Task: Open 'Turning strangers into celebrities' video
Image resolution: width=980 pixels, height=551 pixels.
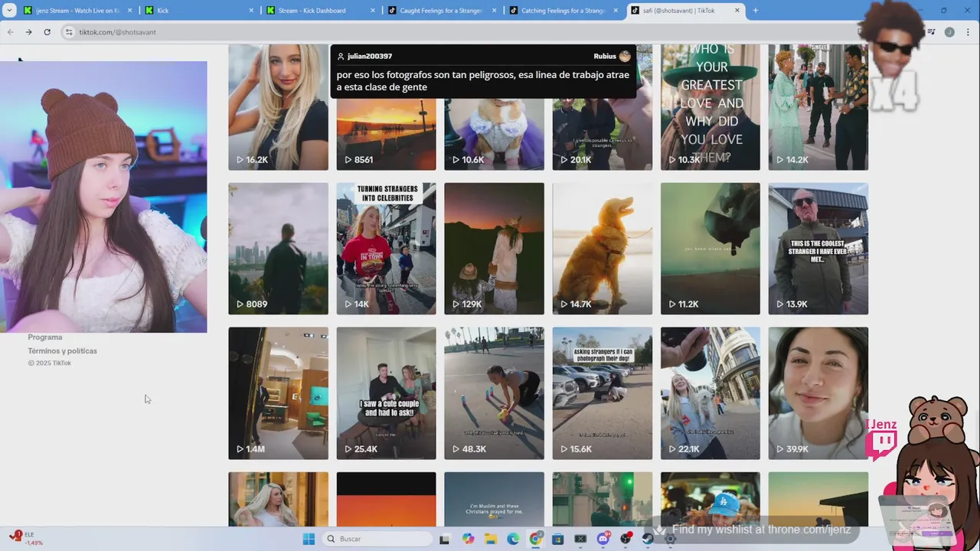Action: [386, 249]
